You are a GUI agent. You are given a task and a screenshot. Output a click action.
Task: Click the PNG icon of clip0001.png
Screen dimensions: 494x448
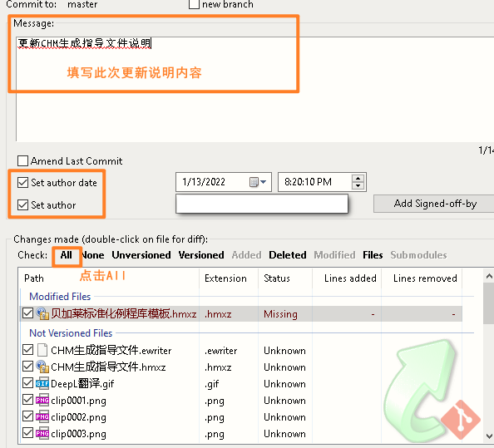(x=42, y=400)
